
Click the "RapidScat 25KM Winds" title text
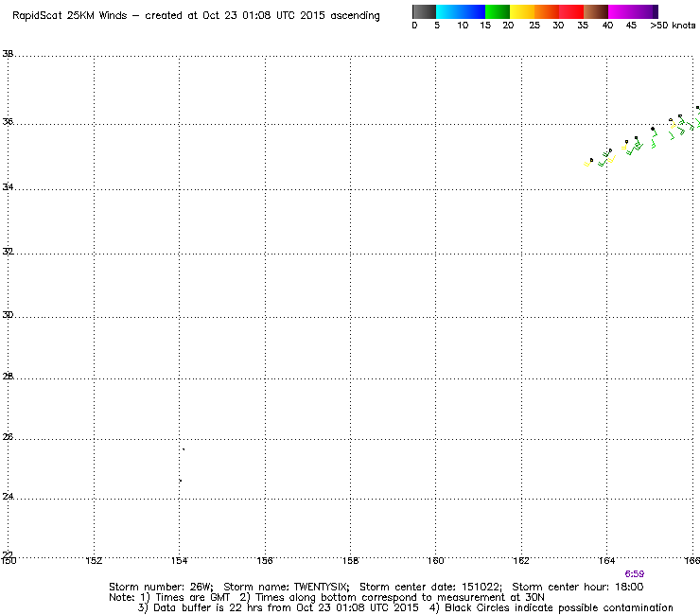point(70,15)
